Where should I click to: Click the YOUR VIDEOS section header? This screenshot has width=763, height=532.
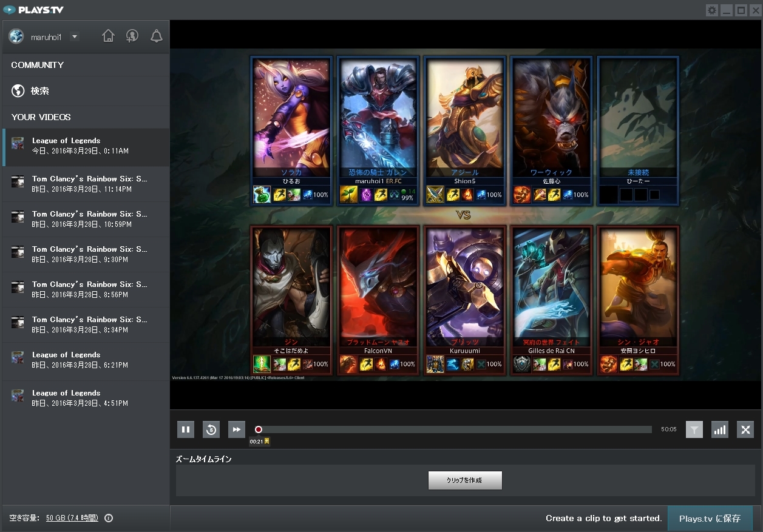tap(41, 117)
